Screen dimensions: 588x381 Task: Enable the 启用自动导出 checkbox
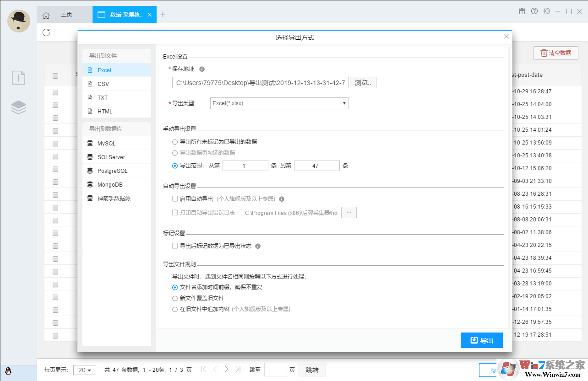174,199
